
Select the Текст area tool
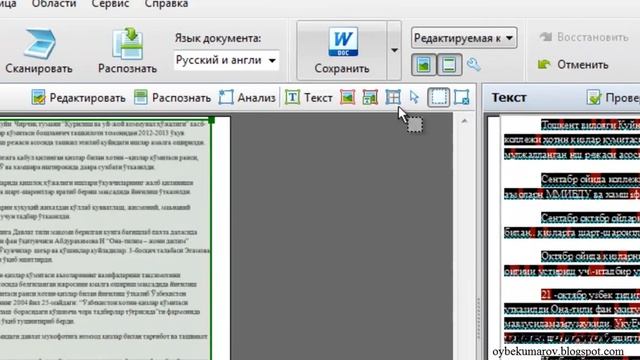tap(309, 98)
